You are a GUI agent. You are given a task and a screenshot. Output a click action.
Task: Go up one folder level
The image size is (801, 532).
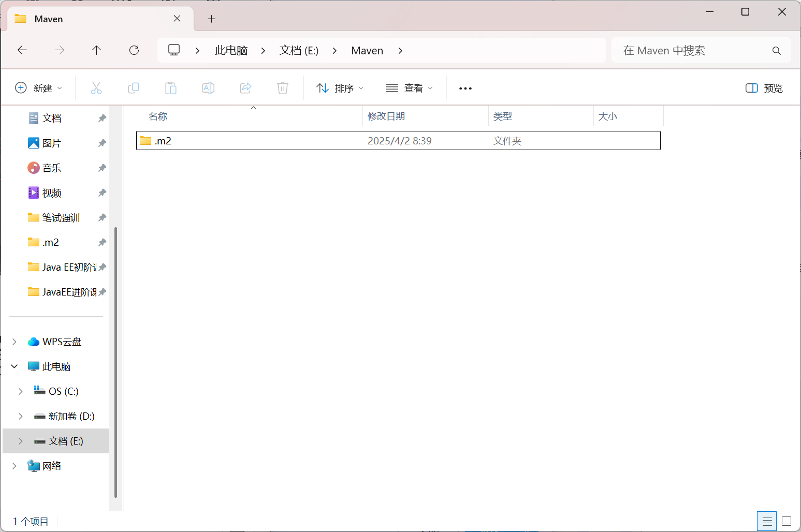pos(96,50)
